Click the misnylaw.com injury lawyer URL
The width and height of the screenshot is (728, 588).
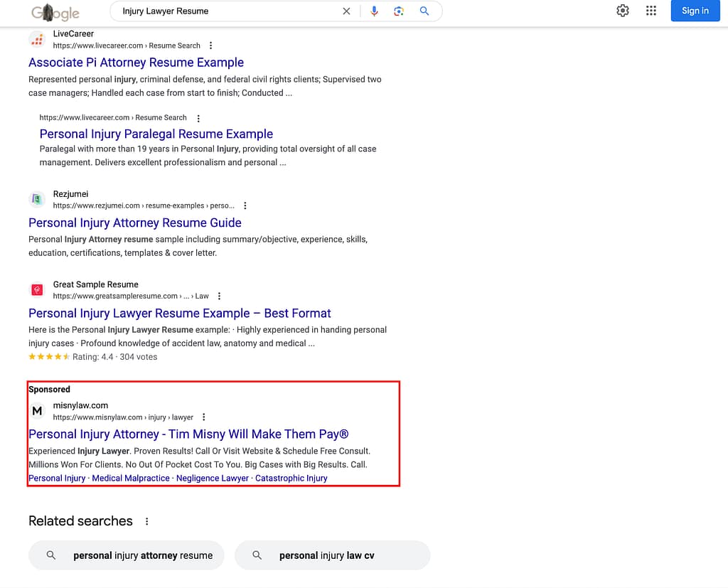coord(123,417)
